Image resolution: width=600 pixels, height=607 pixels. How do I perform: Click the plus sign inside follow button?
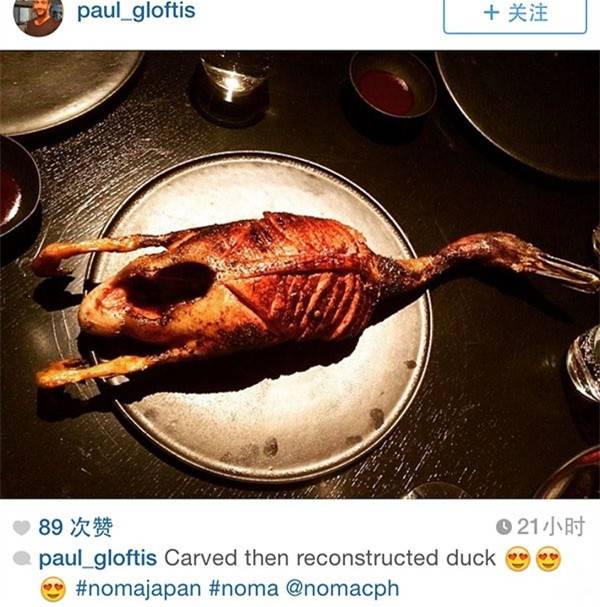[491, 13]
